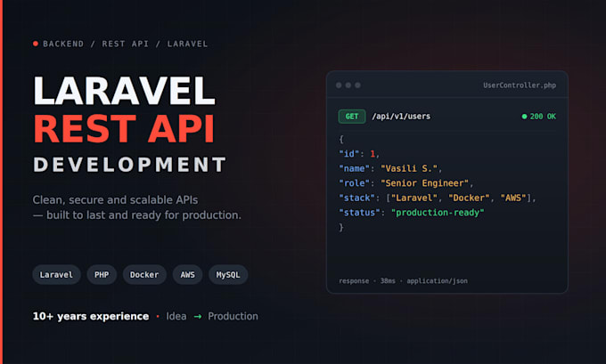Click the "production-ready" status value
Viewport: 606px width, 364px height.
(438, 213)
